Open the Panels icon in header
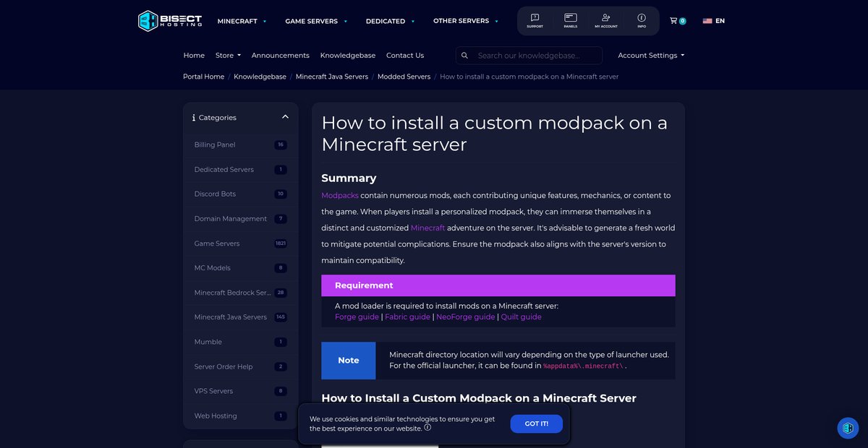This screenshot has height=448, width=868. 571,20
